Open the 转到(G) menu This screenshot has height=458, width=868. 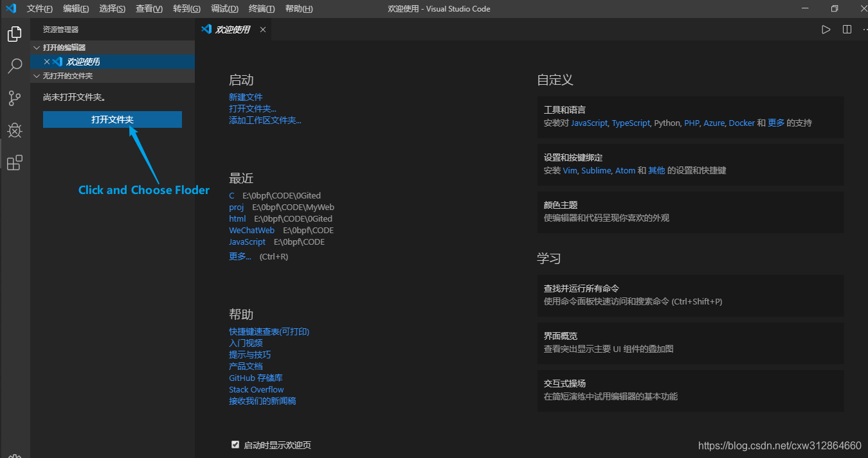[186, 8]
